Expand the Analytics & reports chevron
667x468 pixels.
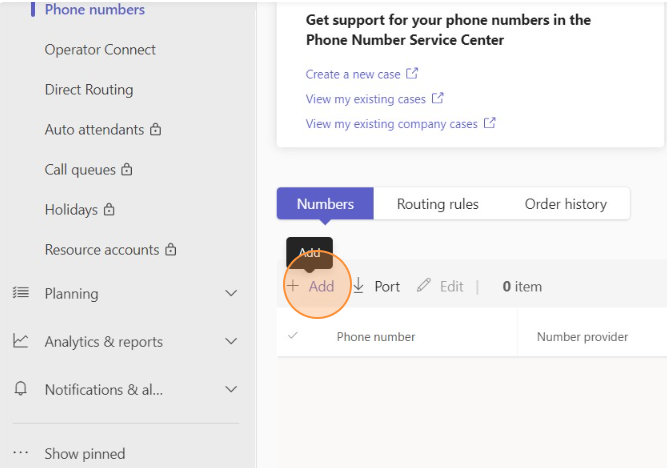pos(231,341)
